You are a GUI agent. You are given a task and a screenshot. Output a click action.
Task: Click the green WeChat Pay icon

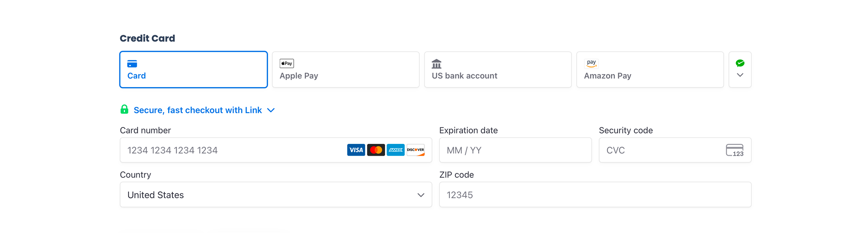(740, 63)
